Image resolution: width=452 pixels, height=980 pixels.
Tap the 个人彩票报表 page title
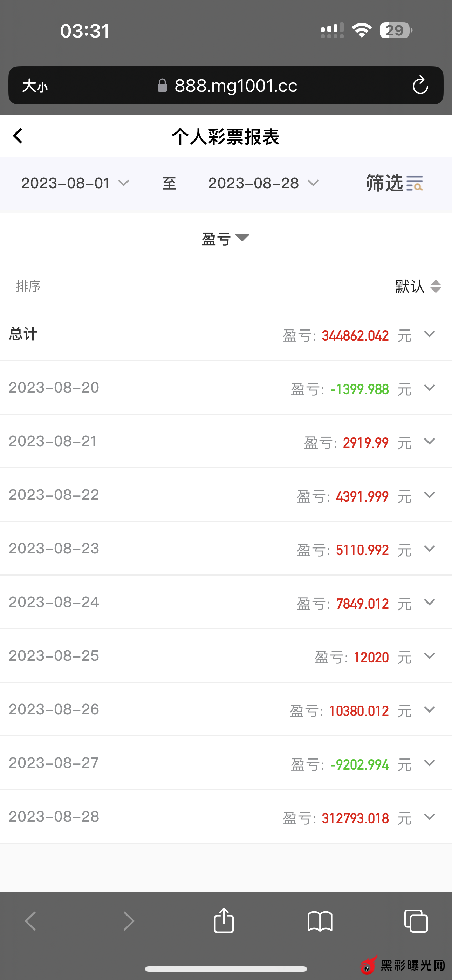point(226,137)
